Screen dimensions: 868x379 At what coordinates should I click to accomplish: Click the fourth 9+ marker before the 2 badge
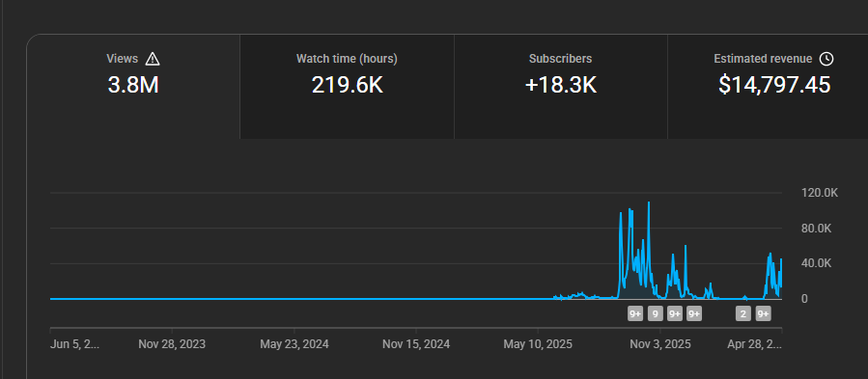coord(694,313)
